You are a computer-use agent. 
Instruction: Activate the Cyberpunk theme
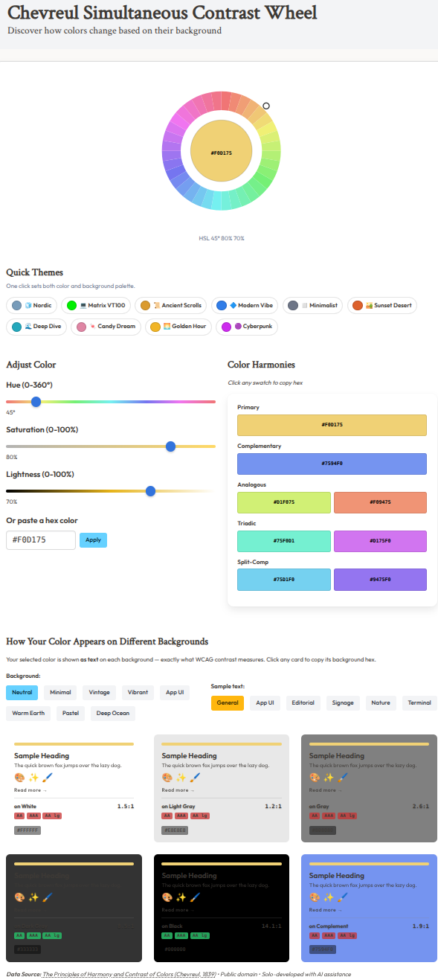tap(245, 326)
